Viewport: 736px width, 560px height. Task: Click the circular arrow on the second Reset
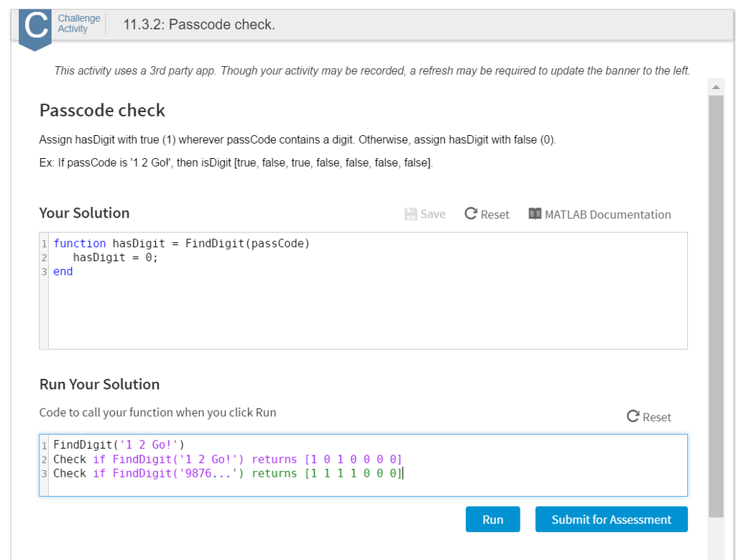[x=632, y=416]
